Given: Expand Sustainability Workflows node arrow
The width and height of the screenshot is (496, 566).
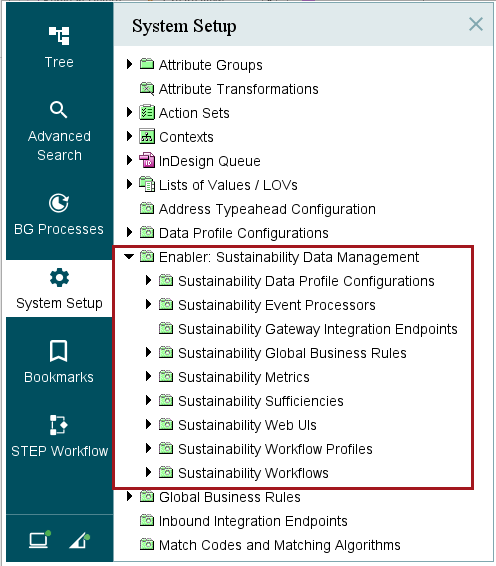Looking at the screenshot, I should (x=148, y=472).
